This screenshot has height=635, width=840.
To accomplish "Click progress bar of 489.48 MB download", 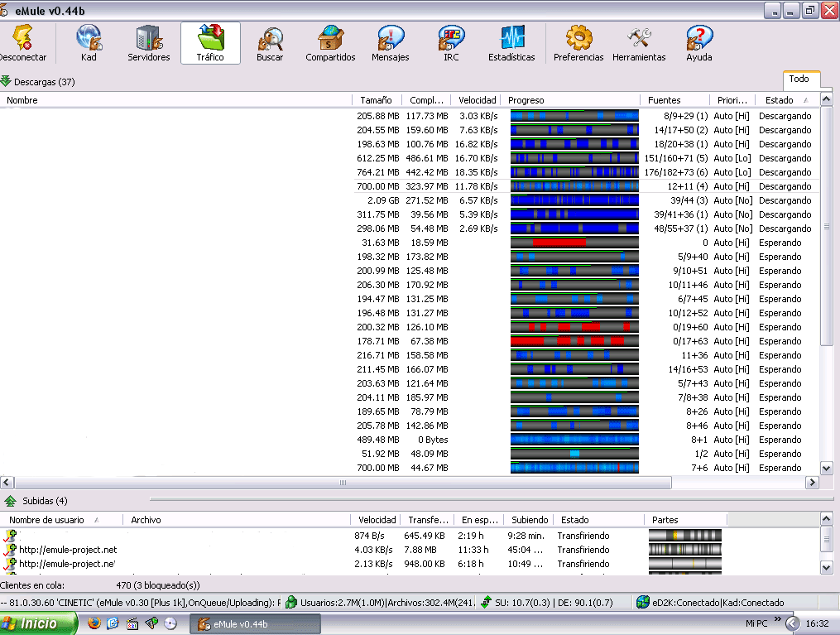I will point(574,440).
